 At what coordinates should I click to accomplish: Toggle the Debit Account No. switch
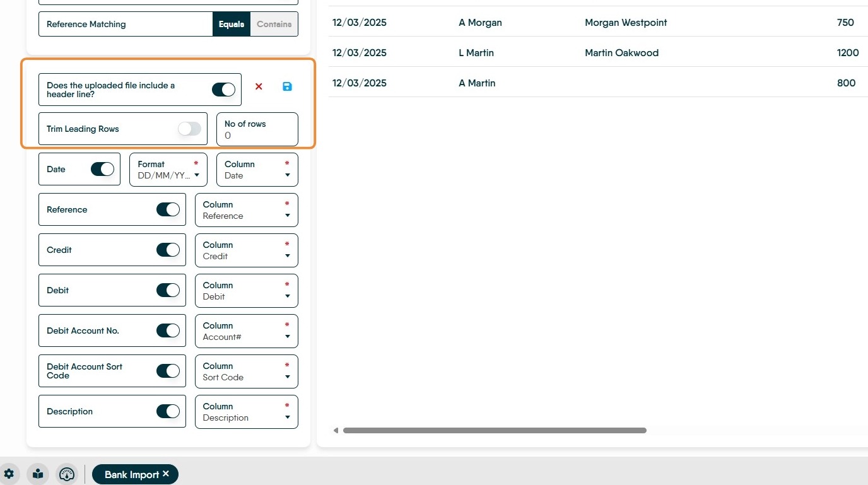168,330
